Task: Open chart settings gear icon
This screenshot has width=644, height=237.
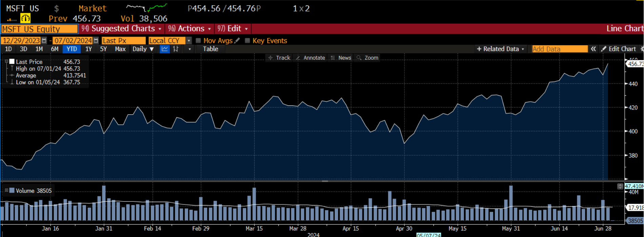Action: point(642,49)
